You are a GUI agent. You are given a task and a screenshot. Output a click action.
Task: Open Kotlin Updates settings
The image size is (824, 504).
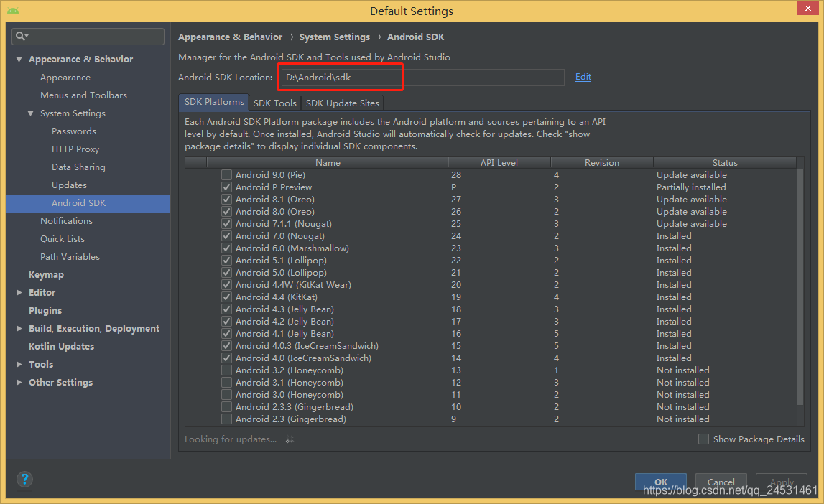click(62, 347)
